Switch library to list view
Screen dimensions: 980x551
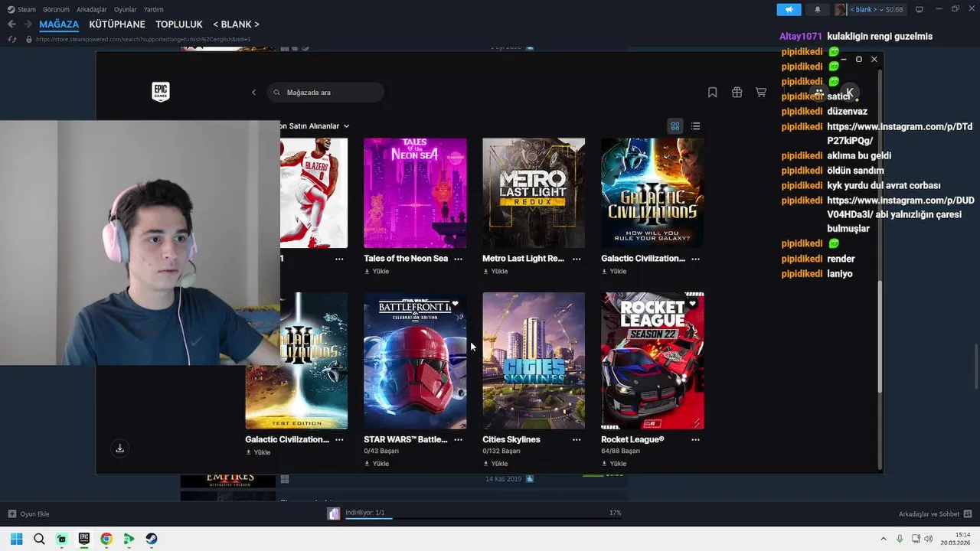click(695, 126)
